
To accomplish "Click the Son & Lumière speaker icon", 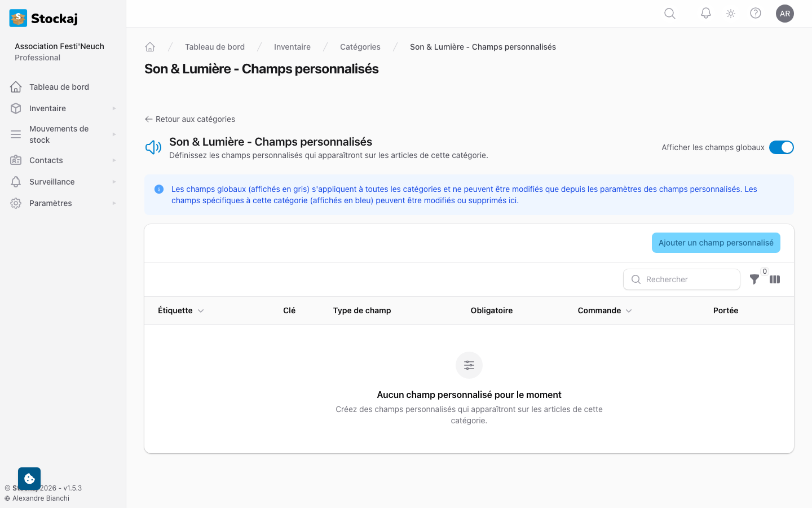I will [153, 147].
